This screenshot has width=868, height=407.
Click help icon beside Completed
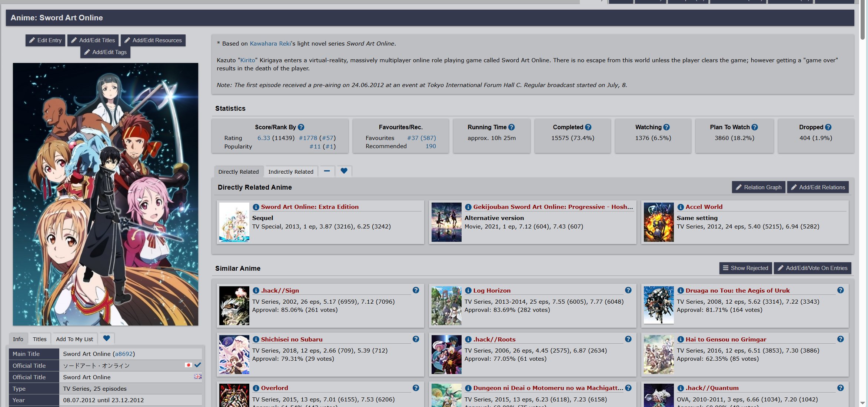[x=588, y=127]
